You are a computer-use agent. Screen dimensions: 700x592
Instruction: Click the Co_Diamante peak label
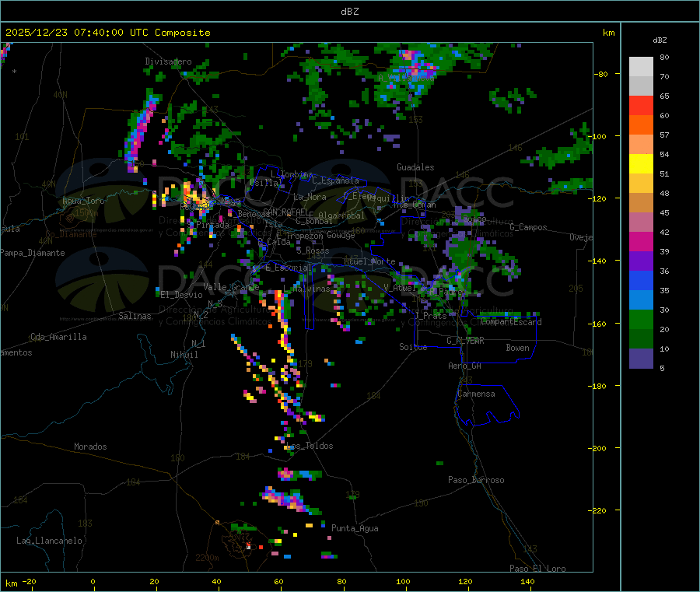click(x=71, y=234)
